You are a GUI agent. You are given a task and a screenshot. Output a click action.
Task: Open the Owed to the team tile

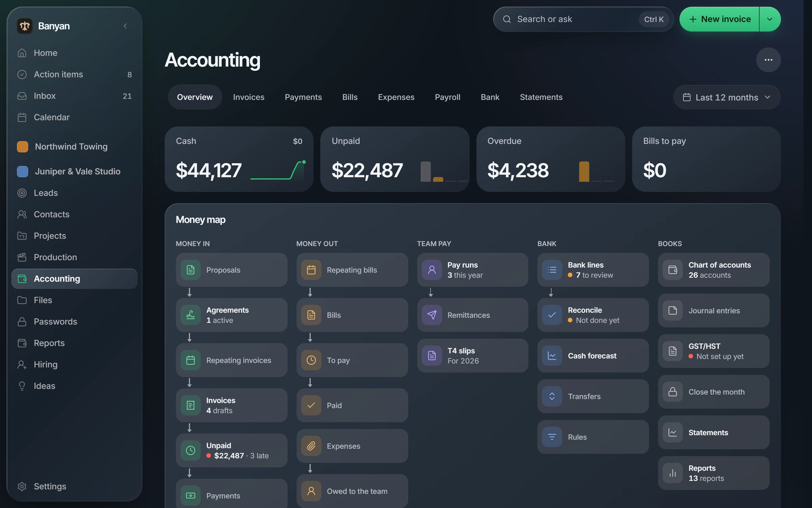(352, 491)
